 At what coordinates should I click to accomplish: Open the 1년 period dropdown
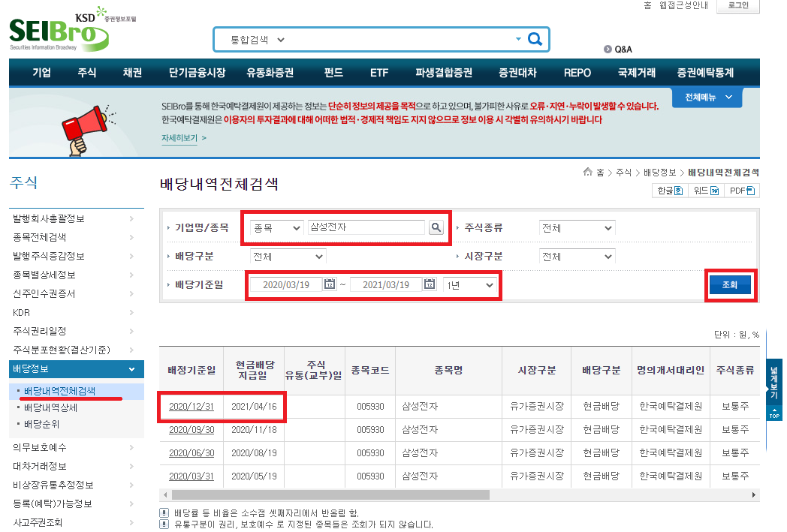pyautogui.click(x=470, y=285)
